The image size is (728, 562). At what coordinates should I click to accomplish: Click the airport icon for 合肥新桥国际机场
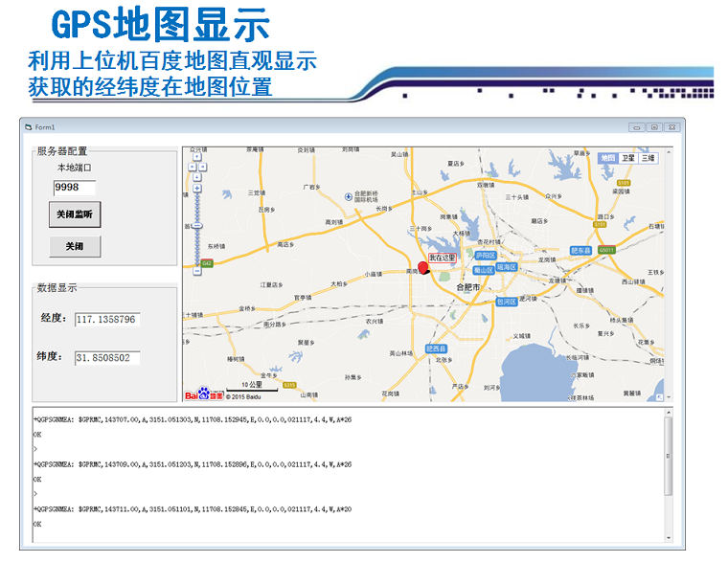[349, 197]
